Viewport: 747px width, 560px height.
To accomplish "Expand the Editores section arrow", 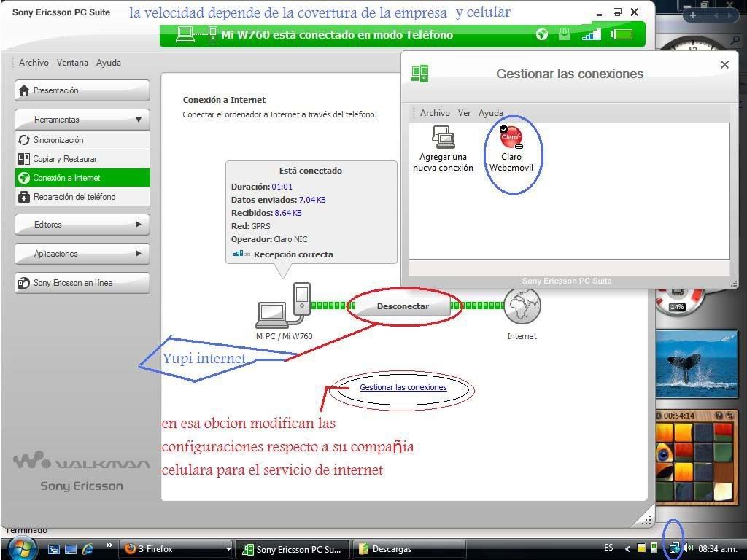I will click(139, 225).
